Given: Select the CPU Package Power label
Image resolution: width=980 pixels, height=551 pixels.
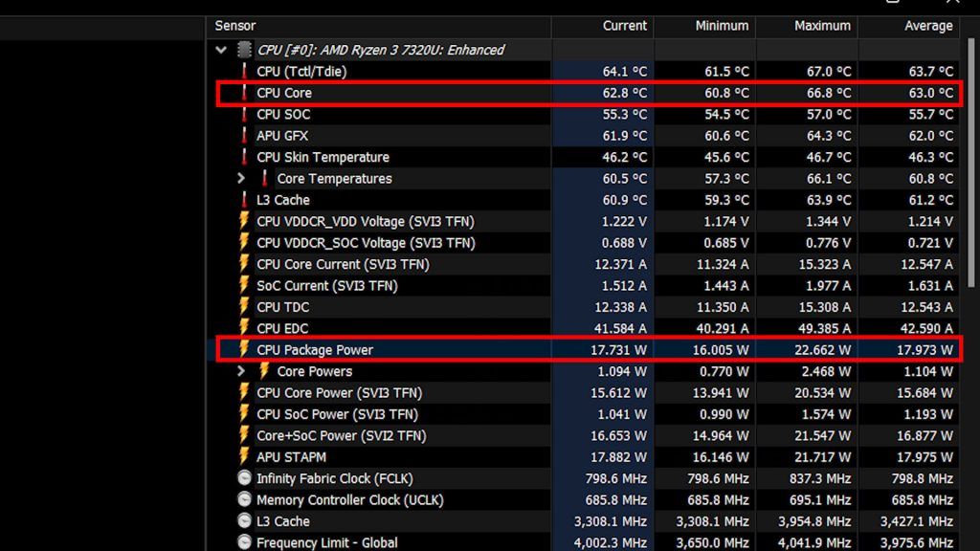Looking at the screenshot, I should point(314,350).
